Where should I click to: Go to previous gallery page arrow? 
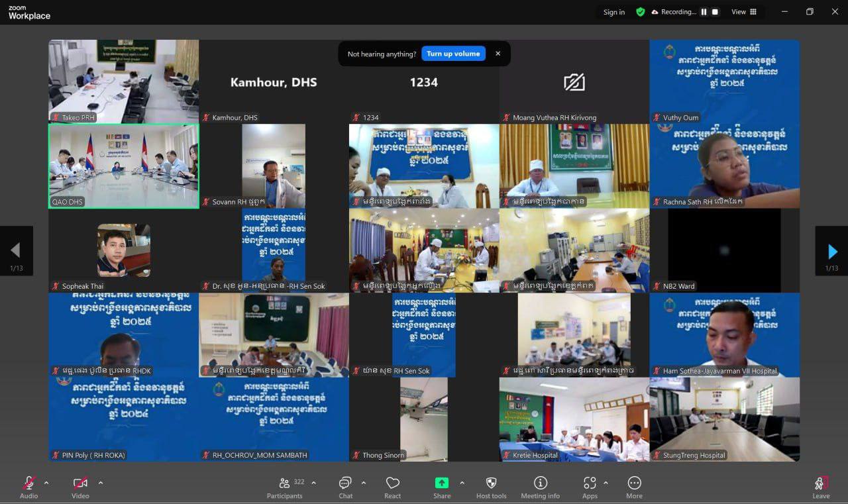pyautogui.click(x=16, y=251)
